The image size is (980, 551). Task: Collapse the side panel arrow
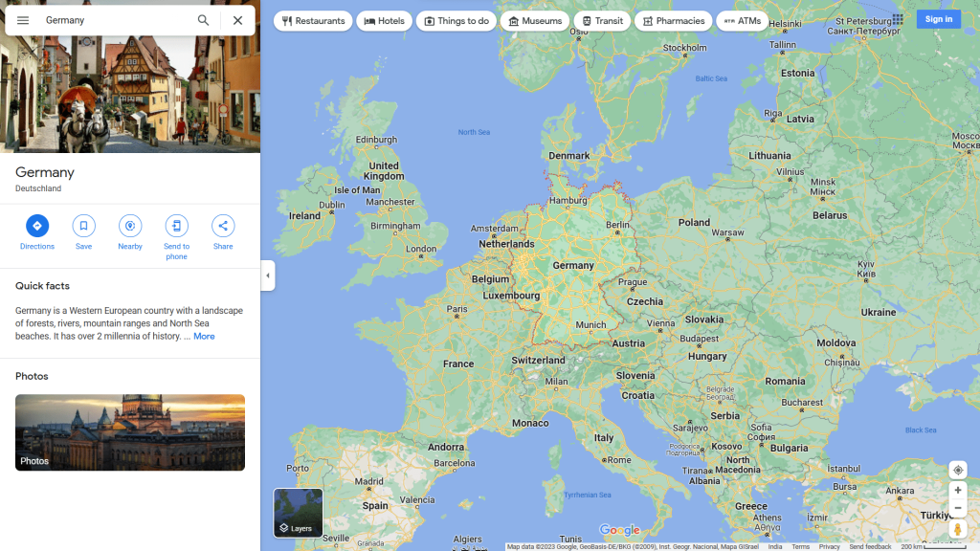[x=268, y=275]
